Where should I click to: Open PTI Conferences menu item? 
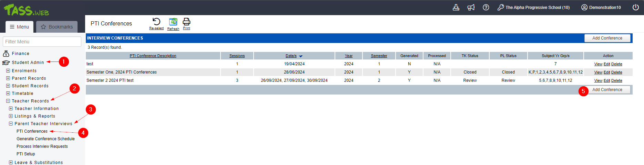pyautogui.click(x=32, y=131)
